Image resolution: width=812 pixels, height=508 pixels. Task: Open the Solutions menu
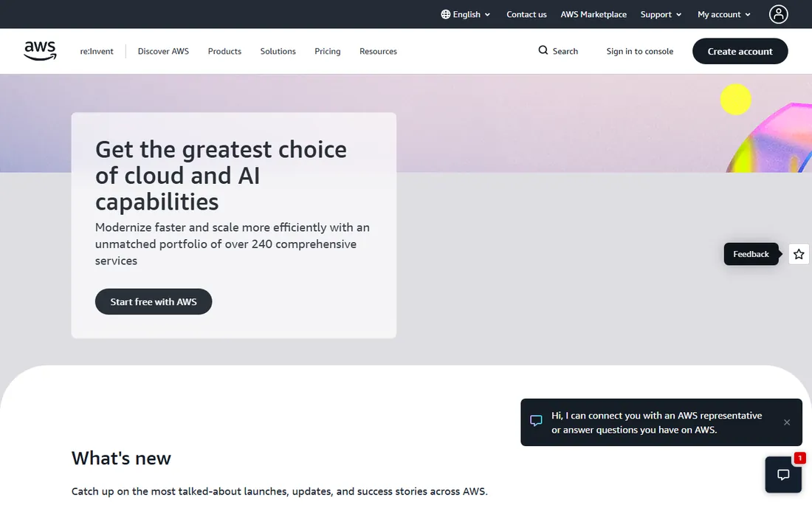point(278,51)
